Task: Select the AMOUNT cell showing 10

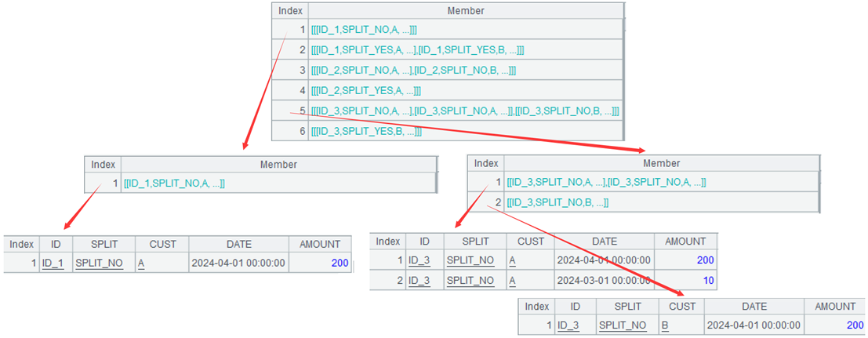Action: (707, 281)
